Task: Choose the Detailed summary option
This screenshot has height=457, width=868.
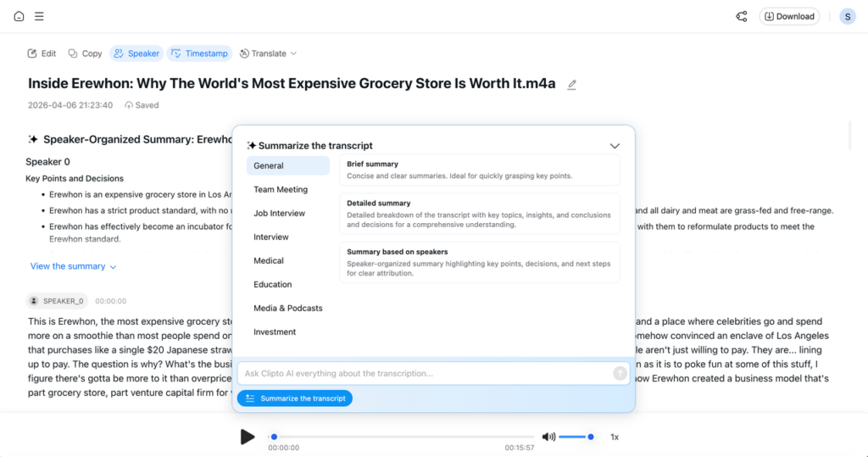Action: pyautogui.click(x=480, y=214)
